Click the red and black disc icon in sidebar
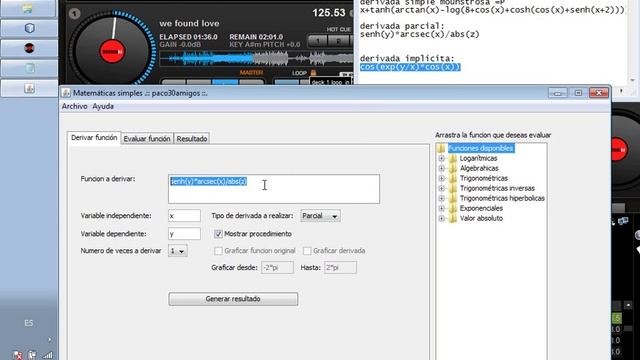 coord(29,48)
